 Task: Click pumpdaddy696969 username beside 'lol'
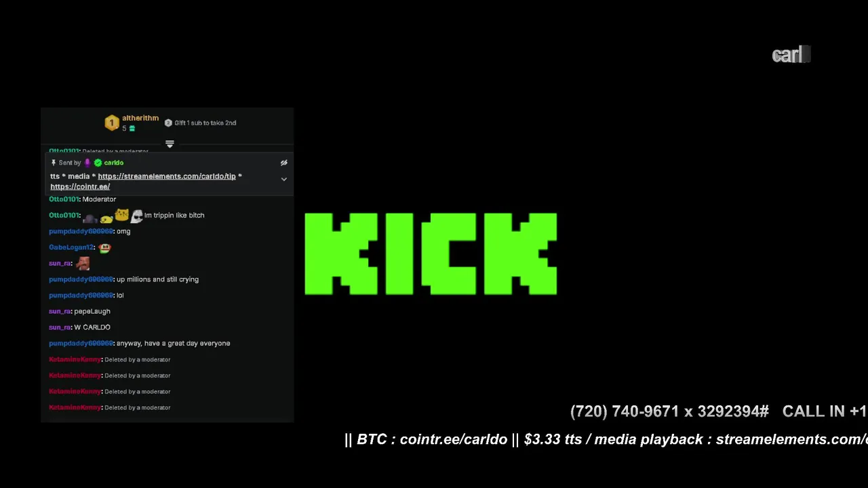81,296
